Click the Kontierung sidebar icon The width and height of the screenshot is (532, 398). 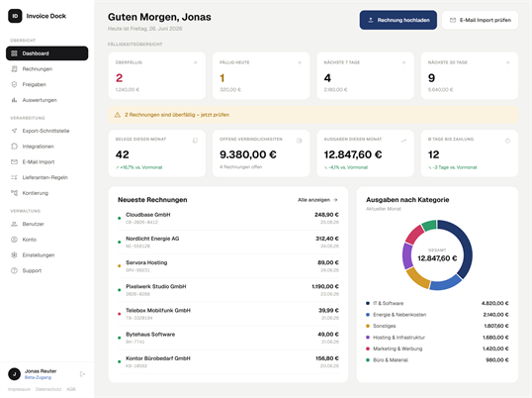pyautogui.click(x=14, y=193)
